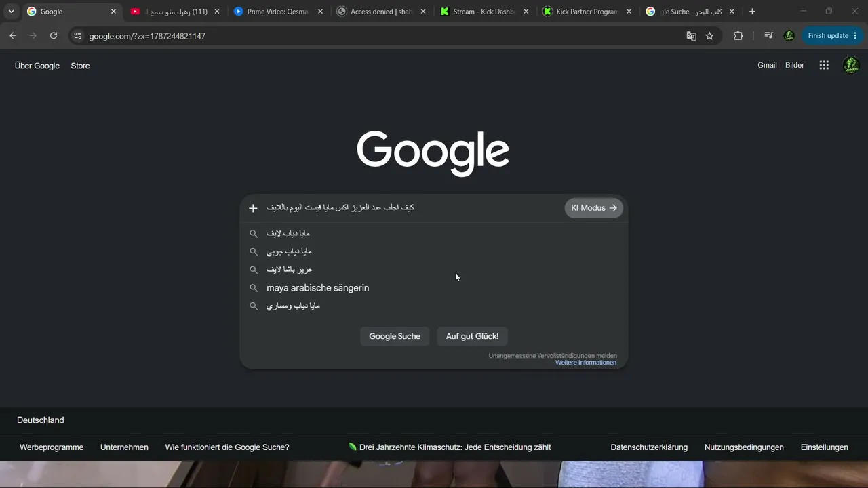
Task: Activate the KI-Modus button
Action: (x=594, y=208)
